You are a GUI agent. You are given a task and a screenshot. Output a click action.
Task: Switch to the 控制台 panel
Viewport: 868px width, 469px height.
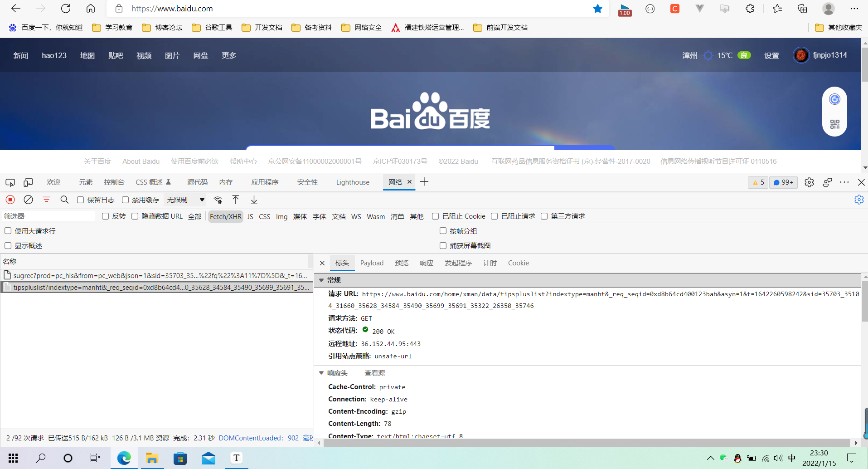(114, 182)
